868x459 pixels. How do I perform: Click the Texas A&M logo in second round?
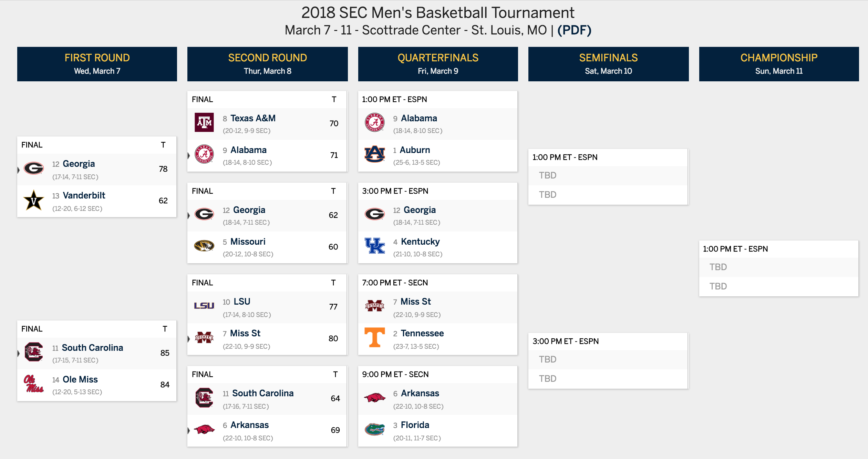pos(204,122)
